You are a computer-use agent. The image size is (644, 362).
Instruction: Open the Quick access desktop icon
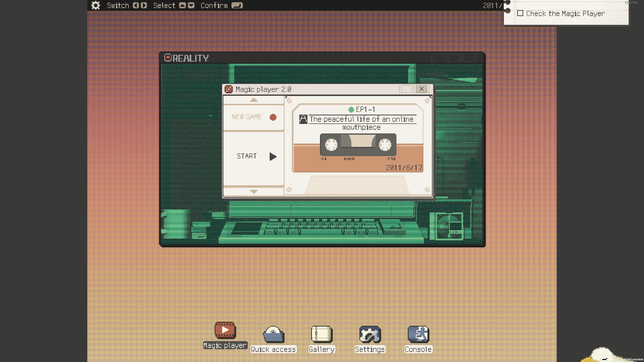(273, 334)
